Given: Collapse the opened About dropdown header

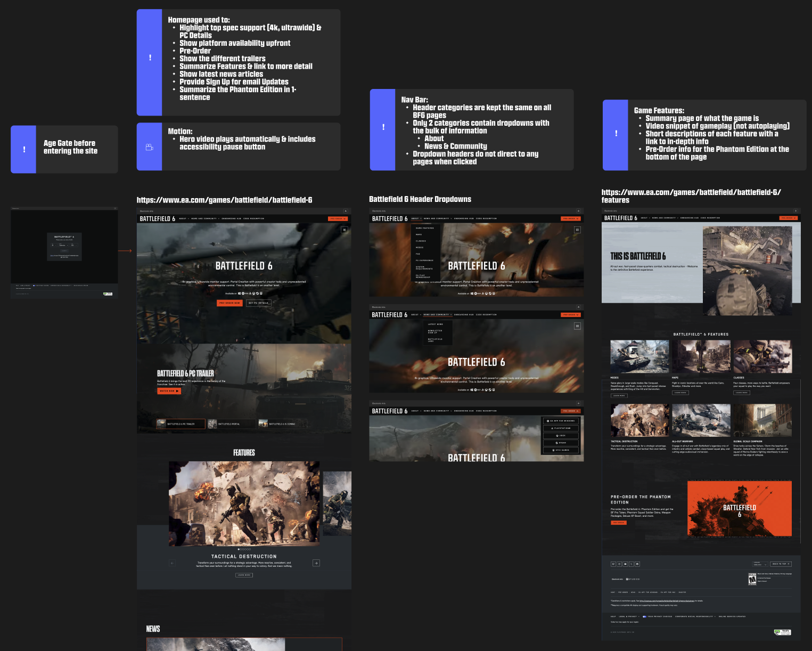Looking at the screenshot, I should point(416,218).
